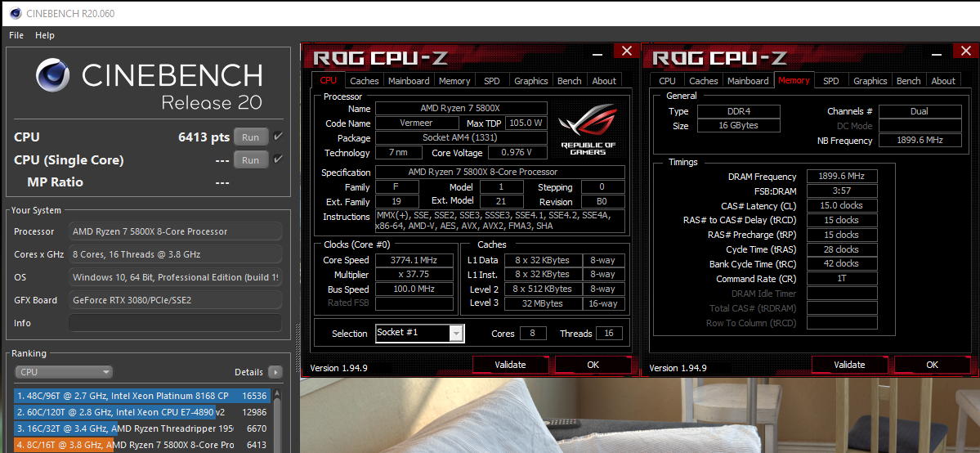This screenshot has width=980, height=453.
Task: Switch to Mainboard tab in right CPU-Z window
Action: pos(748,81)
